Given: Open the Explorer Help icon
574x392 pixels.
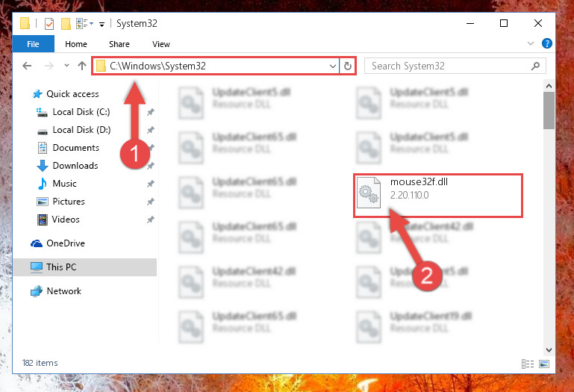Looking at the screenshot, I should click(546, 43).
